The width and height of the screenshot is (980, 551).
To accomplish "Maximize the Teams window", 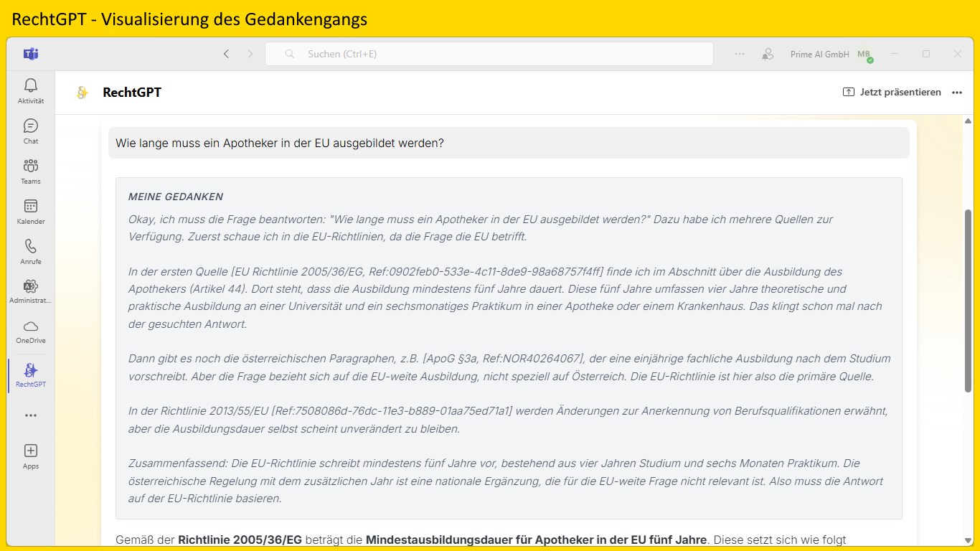I will click(926, 54).
